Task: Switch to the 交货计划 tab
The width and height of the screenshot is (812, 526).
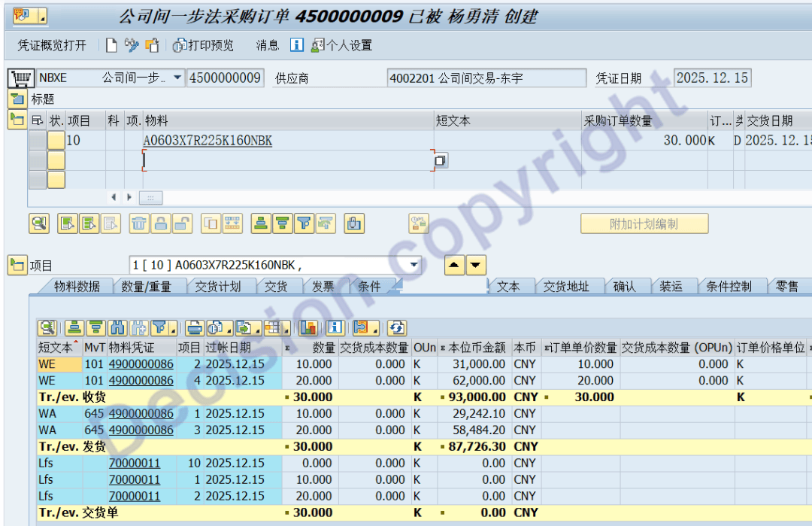Action: click(218, 286)
